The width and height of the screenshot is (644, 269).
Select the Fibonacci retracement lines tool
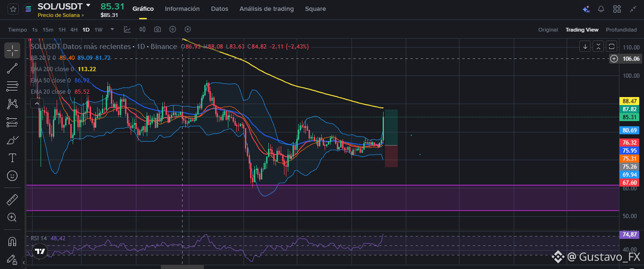(x=12, y=86)
